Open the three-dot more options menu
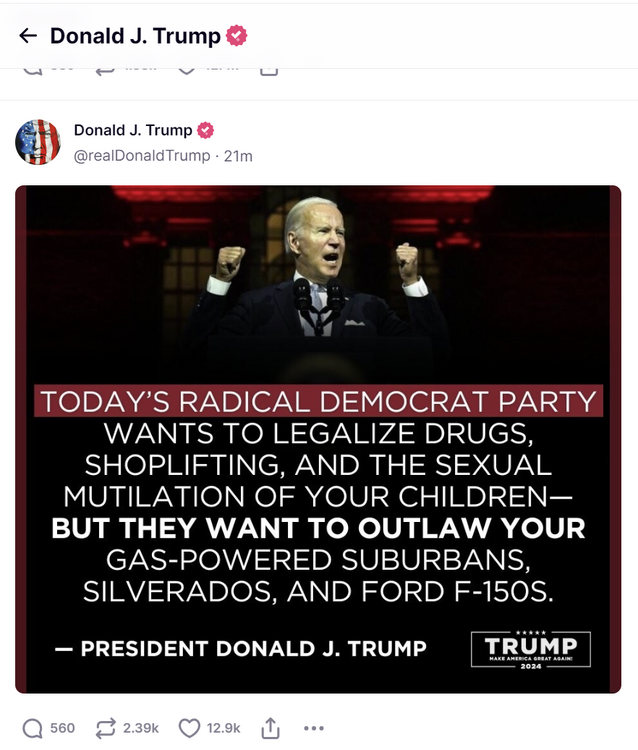The height and width of the screenshot is (750, 638). click(313, 728)
